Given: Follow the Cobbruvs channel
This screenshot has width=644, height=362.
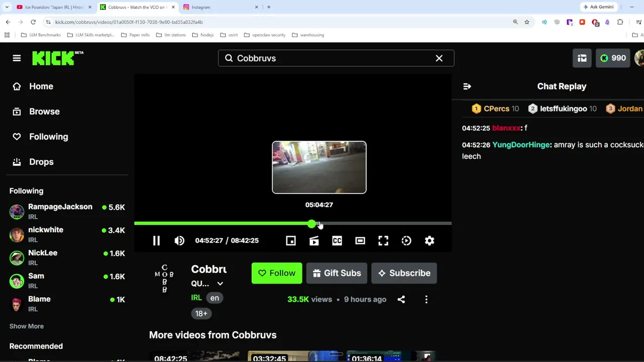Looking at the screenshot, I should pyautogui.click(x=277, y=273).
